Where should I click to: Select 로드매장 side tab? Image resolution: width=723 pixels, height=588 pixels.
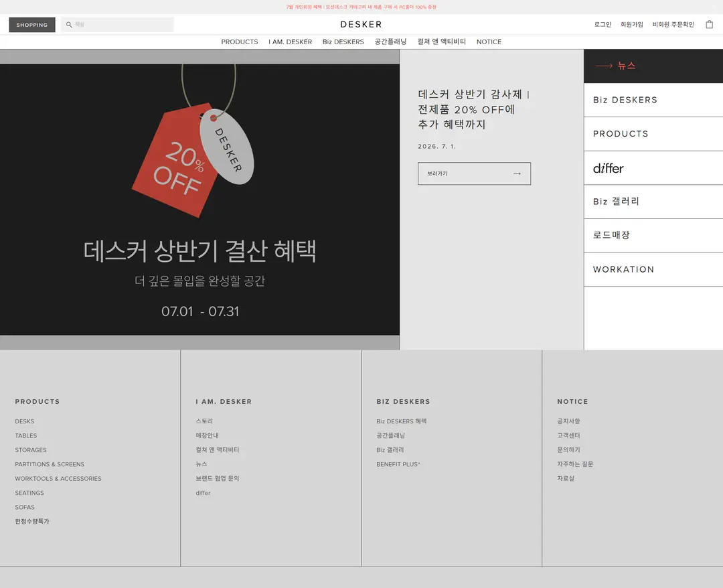click(x=653, y=235)
